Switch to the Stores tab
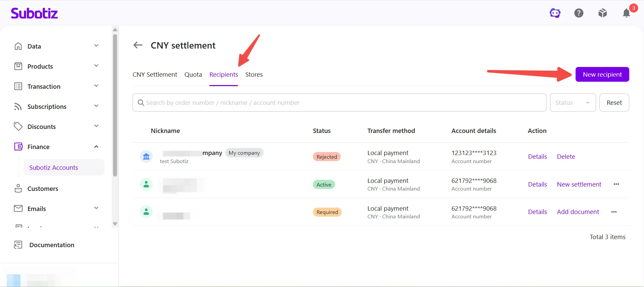644x287 pixels. (x=254, y=74)
